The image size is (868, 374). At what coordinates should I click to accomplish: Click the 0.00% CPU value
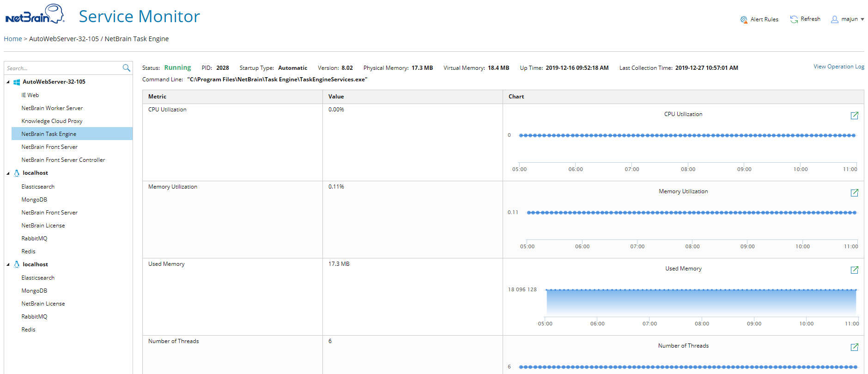point(336,110)
